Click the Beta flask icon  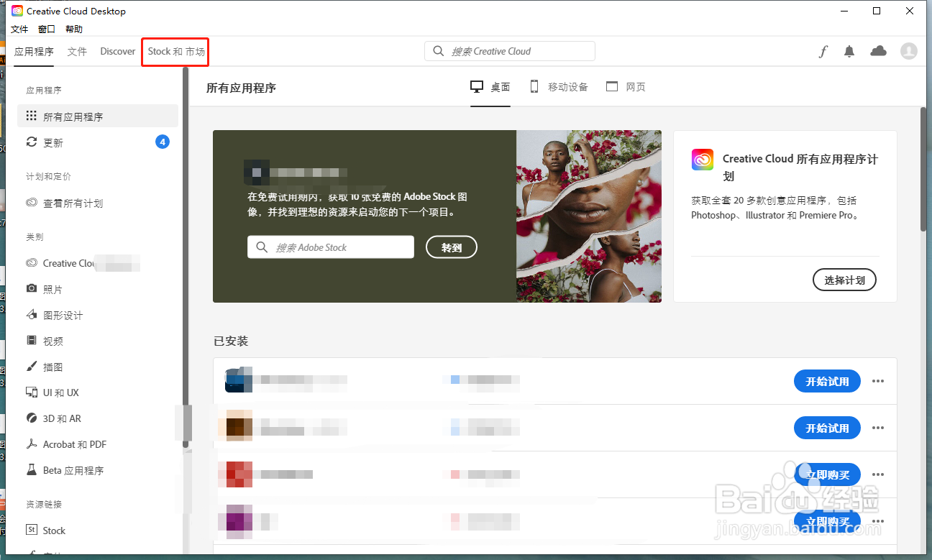(x=31, y=470)
